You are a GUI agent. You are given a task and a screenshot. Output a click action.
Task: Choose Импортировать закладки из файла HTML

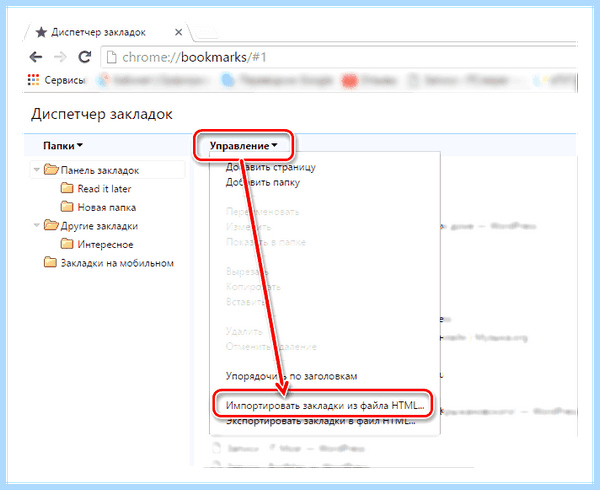pos(325,405)
